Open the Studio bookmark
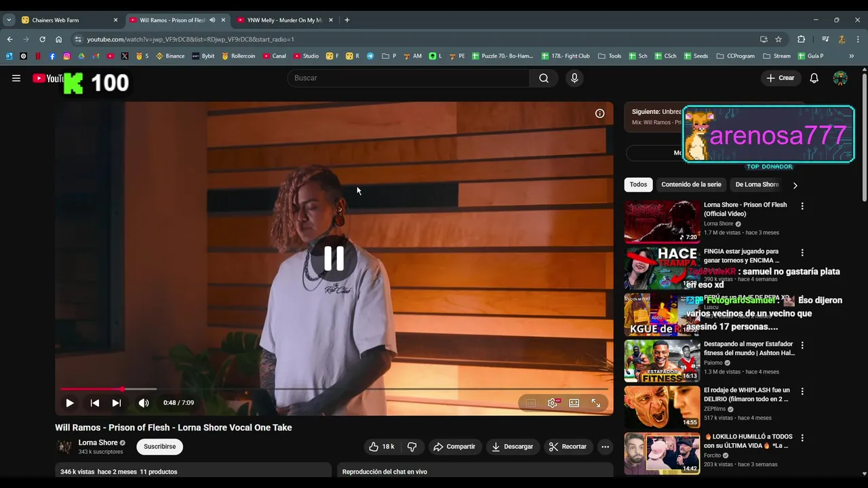 [x=307, y=56]
